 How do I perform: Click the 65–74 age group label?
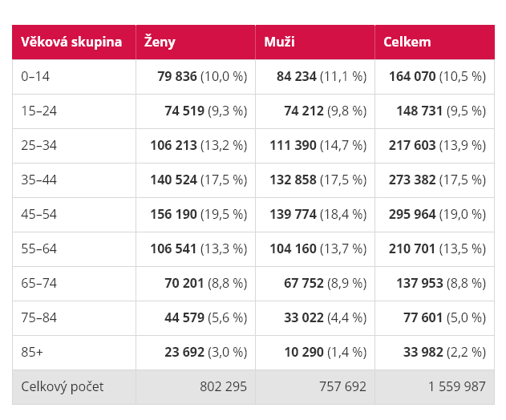39,284
